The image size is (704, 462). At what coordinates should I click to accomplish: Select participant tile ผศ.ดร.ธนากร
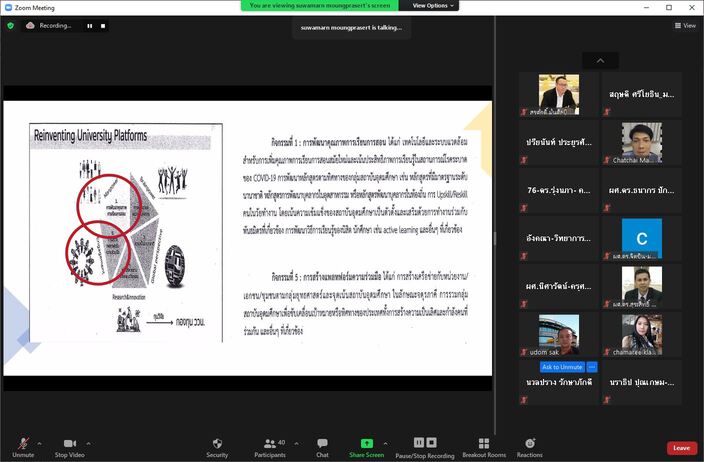tap(642, 190)
